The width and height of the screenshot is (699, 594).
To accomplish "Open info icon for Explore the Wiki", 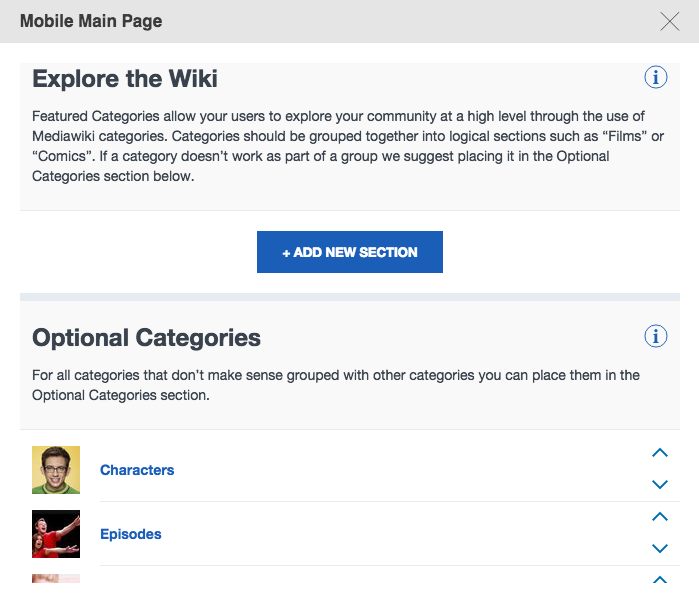I will click(656, 77).
